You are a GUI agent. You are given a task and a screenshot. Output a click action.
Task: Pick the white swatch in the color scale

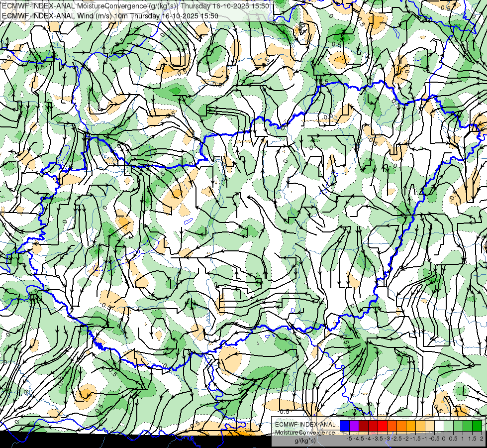point(439,426)
